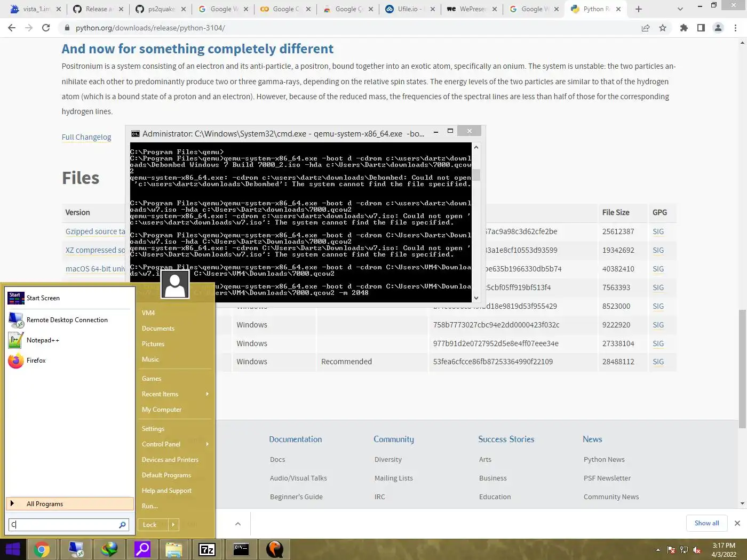Show hidden system tray icons

point(658,549)
